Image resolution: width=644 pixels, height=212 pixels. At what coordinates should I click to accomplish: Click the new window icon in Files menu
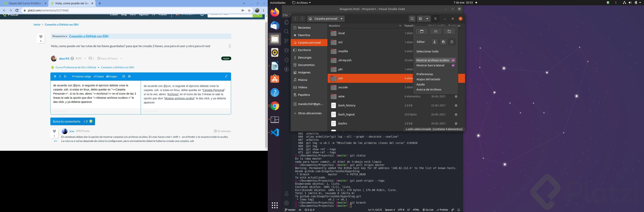coord(422,32)
